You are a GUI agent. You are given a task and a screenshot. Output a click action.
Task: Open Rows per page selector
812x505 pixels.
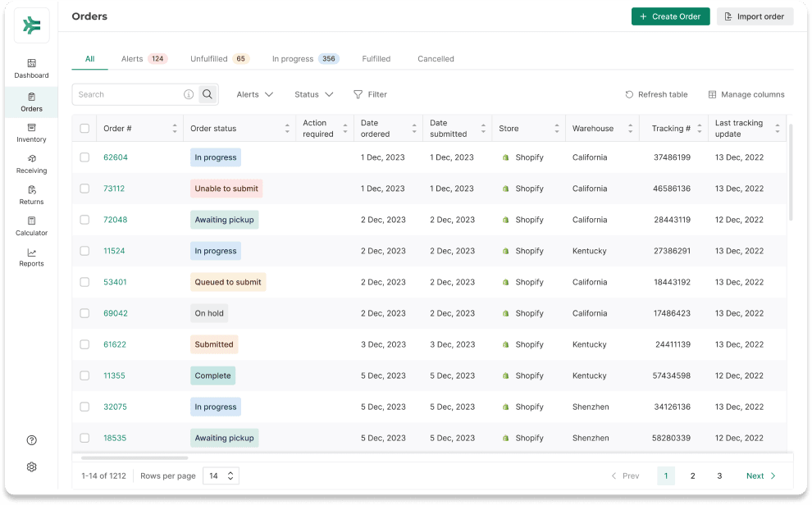(x=221, y=475)
